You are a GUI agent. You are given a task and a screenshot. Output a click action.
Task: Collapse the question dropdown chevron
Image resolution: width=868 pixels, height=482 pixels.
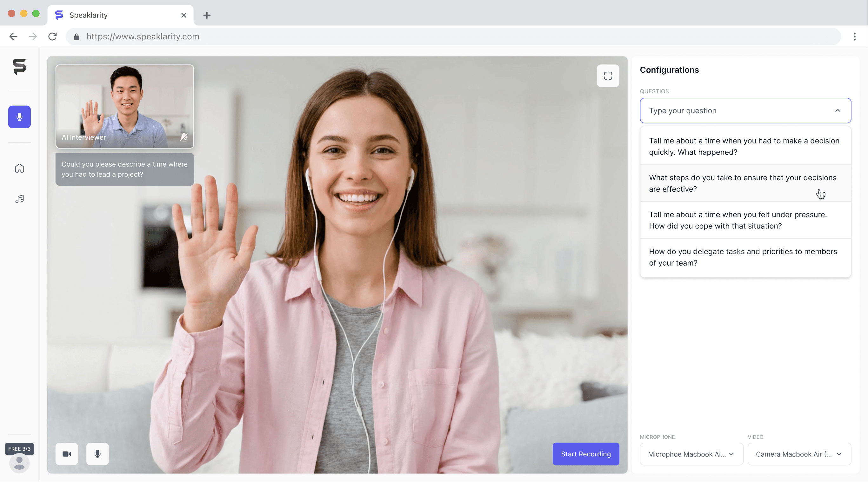[837, 110]
